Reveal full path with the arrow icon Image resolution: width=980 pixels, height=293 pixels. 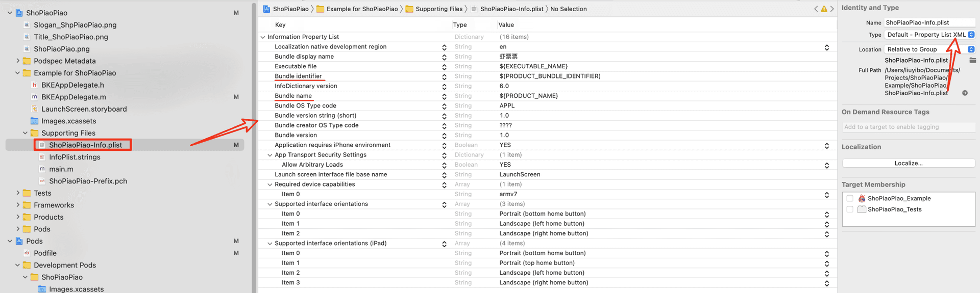point(965,93)
